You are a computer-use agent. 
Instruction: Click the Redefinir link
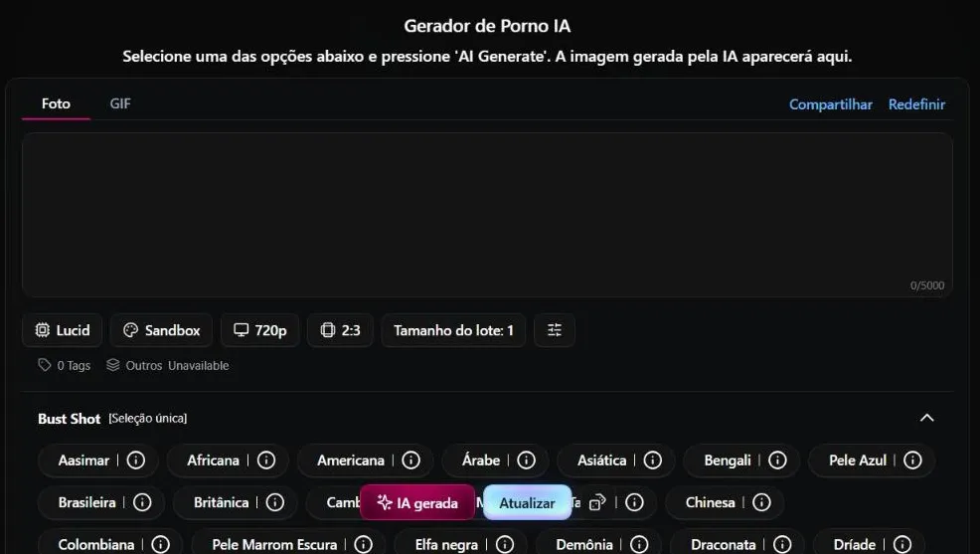[916, 104]
